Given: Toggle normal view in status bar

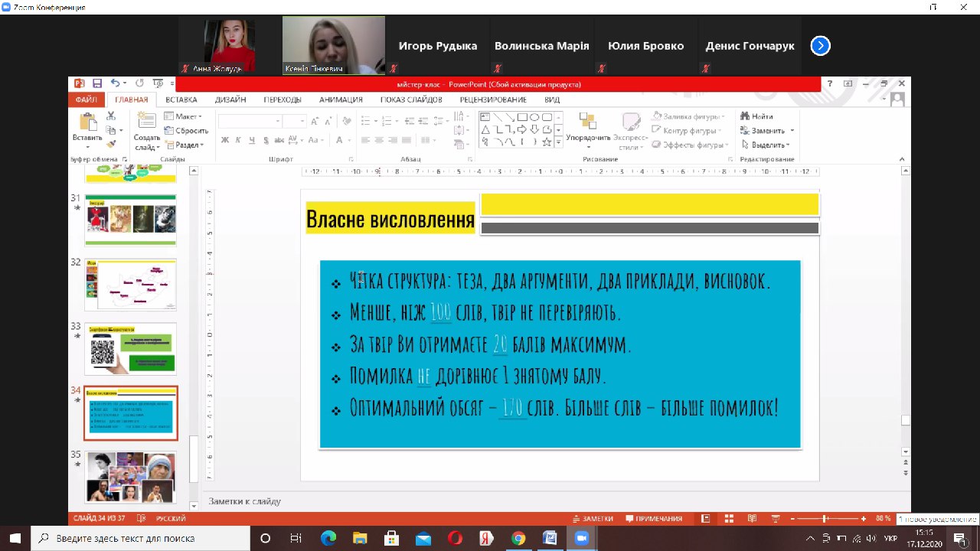Looking at the screenshot, I should tap(706, 518).
